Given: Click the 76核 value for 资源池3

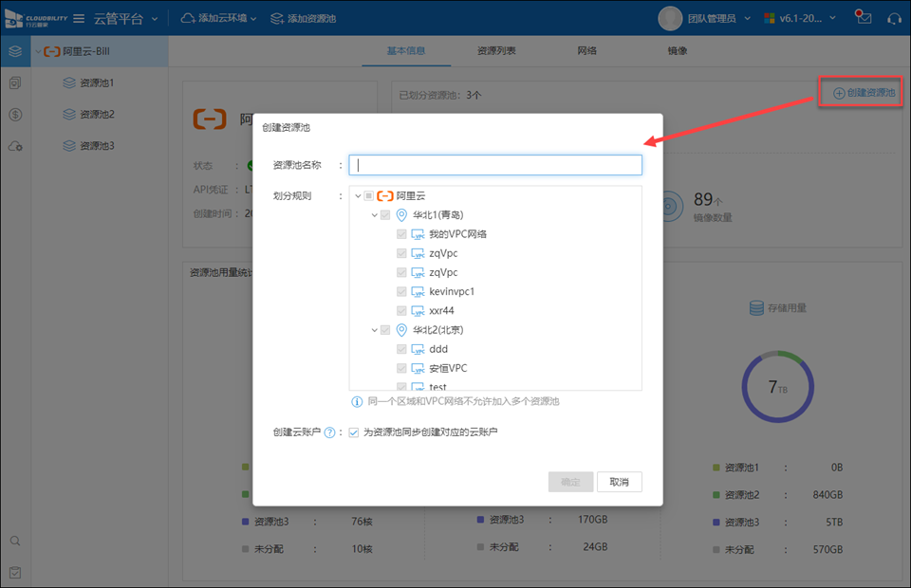Looking at the screenshot, I should pyautogui.click(x=362, y=522).
